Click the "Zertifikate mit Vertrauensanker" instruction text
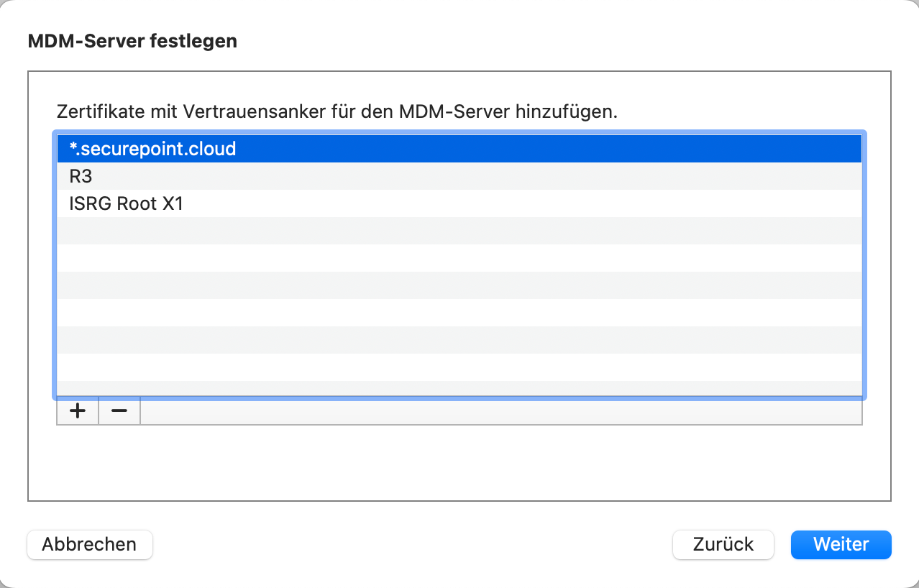The height and width of the screenshot is (588, 919). point(337,112)
